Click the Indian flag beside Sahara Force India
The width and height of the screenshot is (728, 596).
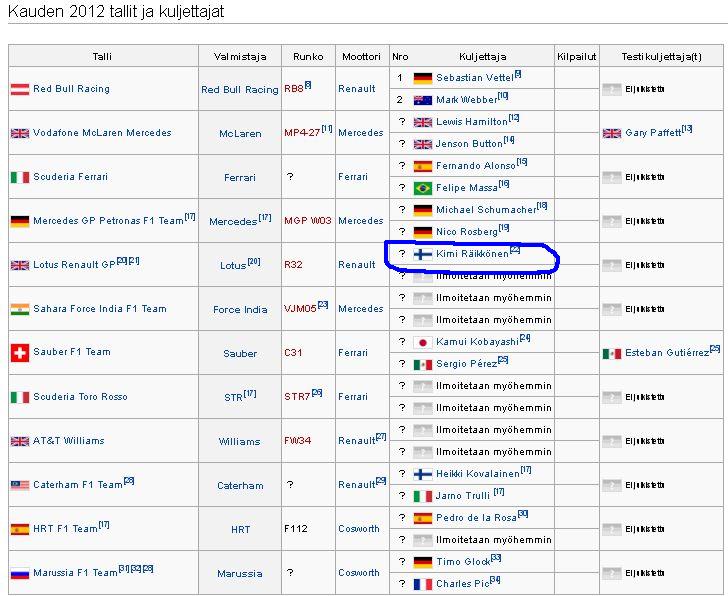[20, 309]
